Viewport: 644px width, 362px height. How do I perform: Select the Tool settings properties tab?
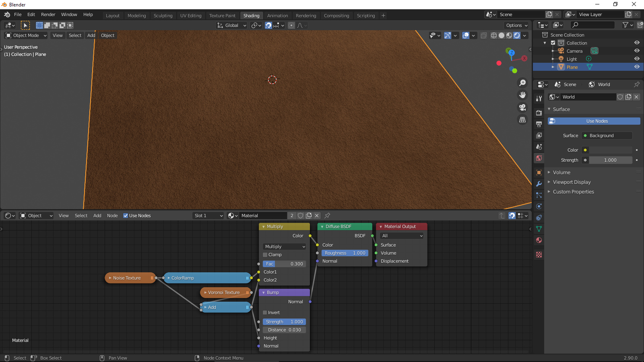coord(539,98)
